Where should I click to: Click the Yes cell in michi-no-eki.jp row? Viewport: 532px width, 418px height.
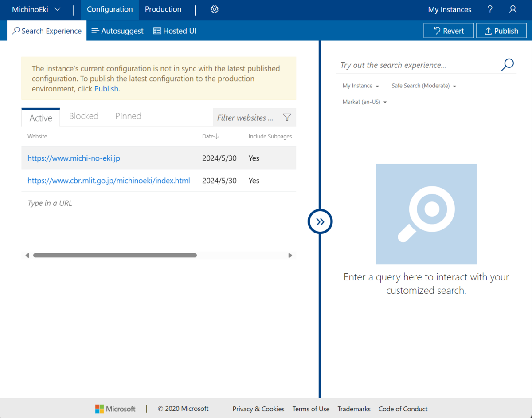254,158
